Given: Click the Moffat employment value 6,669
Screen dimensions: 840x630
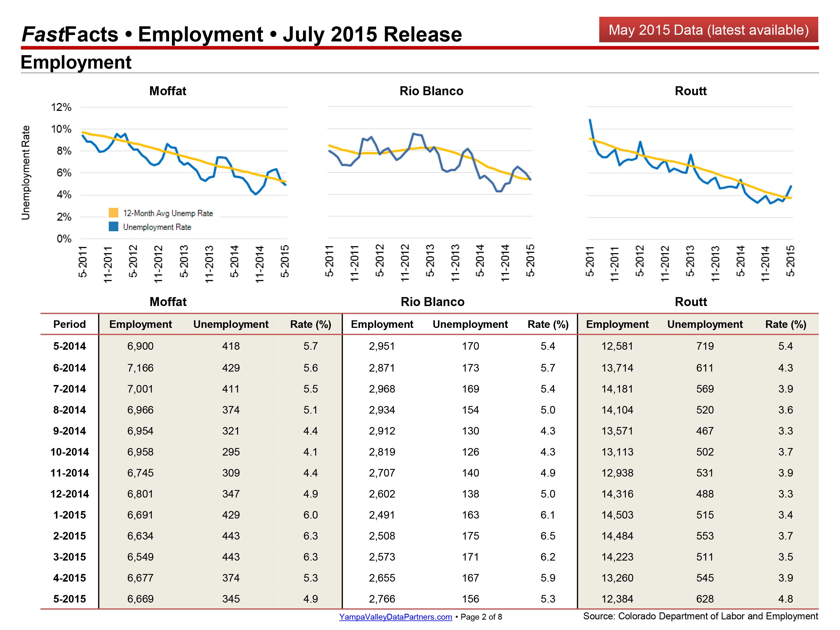Looking at the screenshot, I should tap(141, 599).
